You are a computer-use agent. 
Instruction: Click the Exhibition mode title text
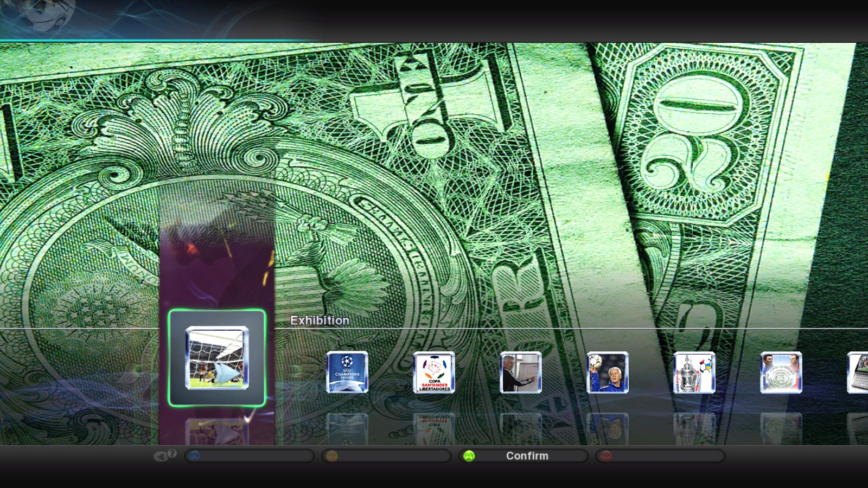320,320
